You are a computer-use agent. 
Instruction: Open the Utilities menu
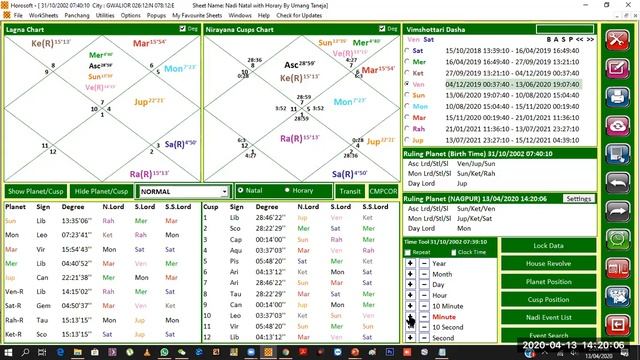(x=105, y=15)
